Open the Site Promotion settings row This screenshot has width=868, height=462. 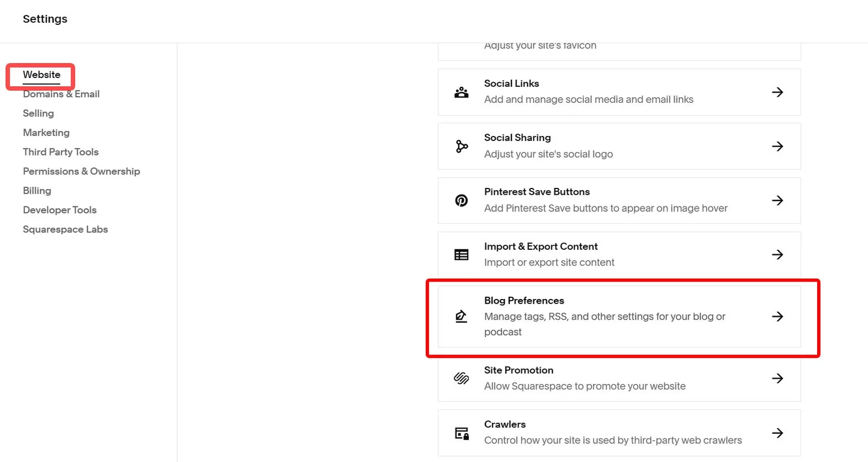tap(619, 378)
